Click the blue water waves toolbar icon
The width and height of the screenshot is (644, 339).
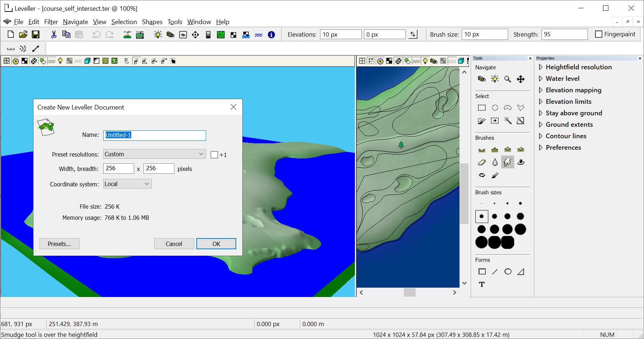[259, 35]
